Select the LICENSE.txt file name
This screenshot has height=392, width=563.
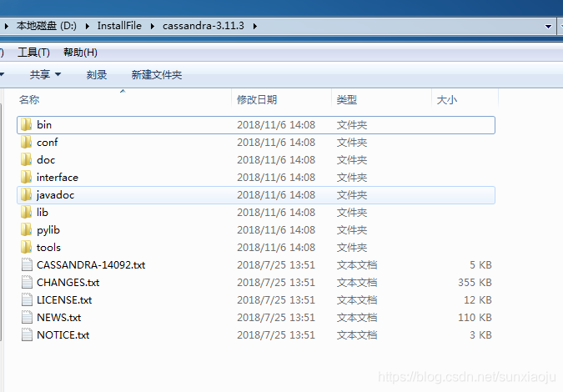coord(64,299)
